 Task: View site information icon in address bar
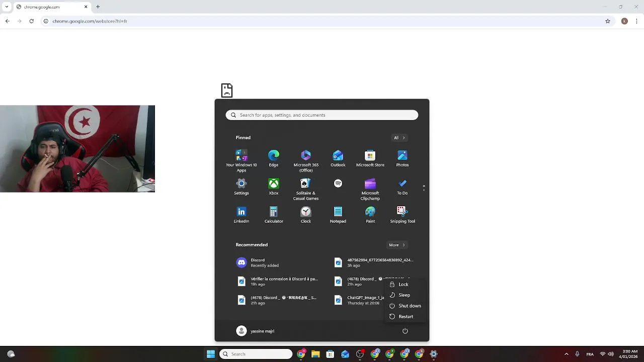[x=46, y=21]
